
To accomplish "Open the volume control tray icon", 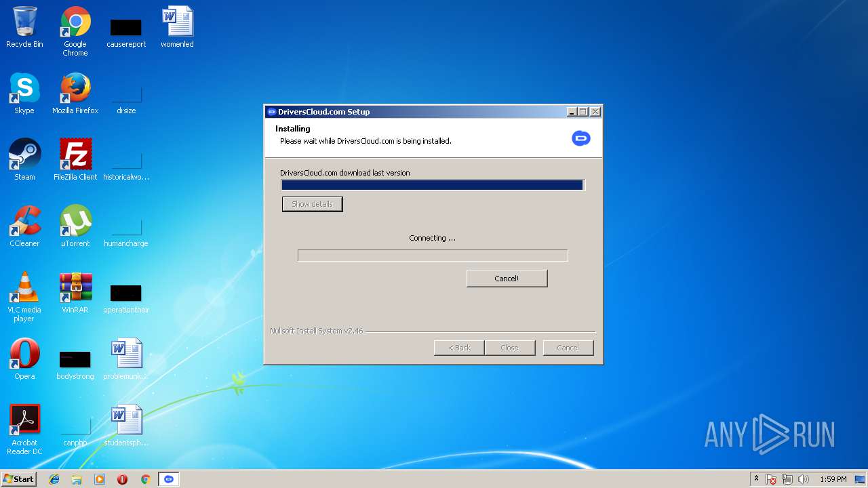I will [x=804, y=479].
